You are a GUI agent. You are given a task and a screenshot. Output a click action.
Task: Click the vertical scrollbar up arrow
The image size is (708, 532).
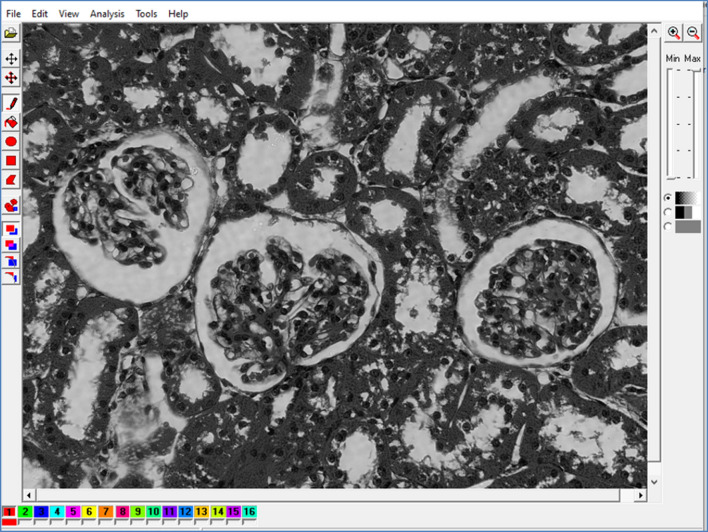tap(654, 31)
